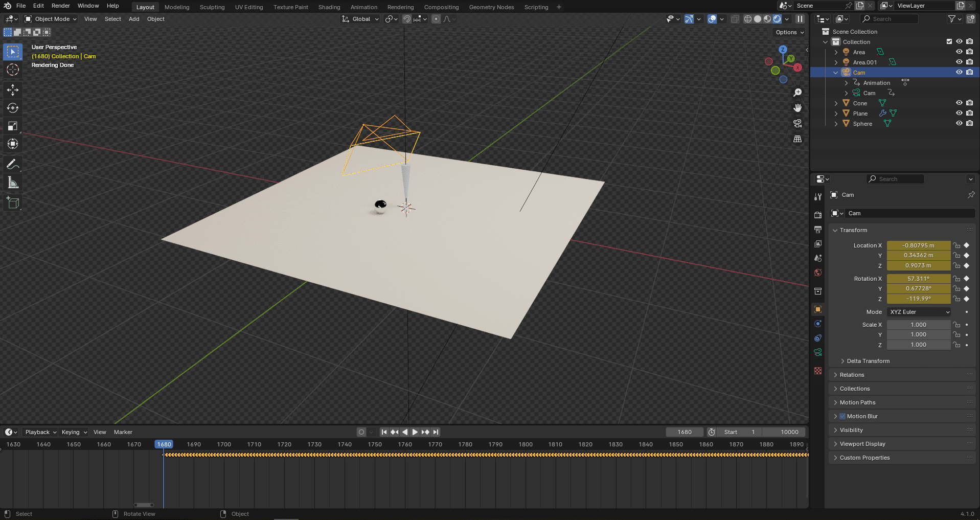980x520 pixels.
Task: Enable the Motion Blur checkbox
Action: click(x=842, y=416)
